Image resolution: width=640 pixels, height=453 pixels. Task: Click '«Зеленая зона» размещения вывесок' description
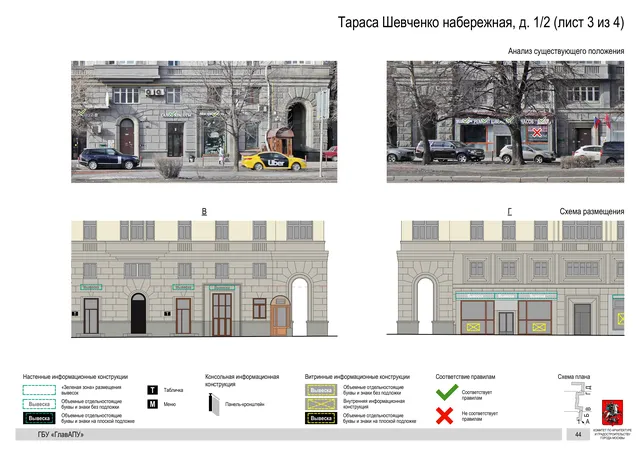coord(91,390)
